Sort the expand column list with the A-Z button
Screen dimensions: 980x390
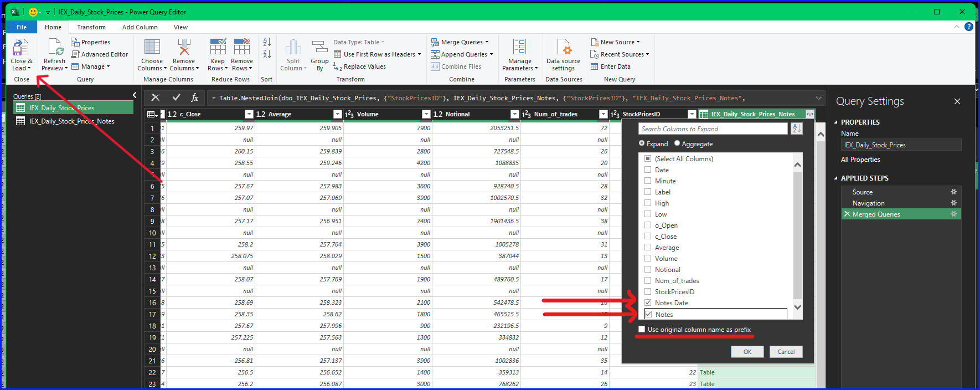[797, 129]
